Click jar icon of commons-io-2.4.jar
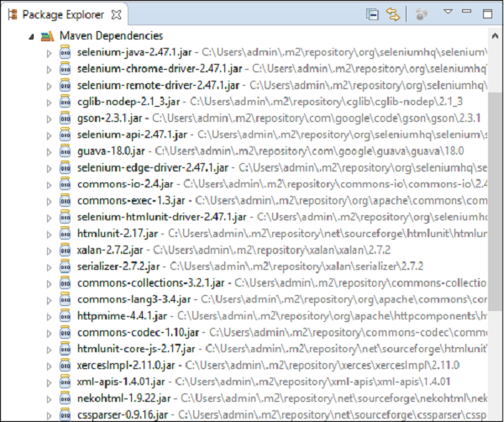The height and width of the screenshot is (422, 504). click(x=66, y=184)
